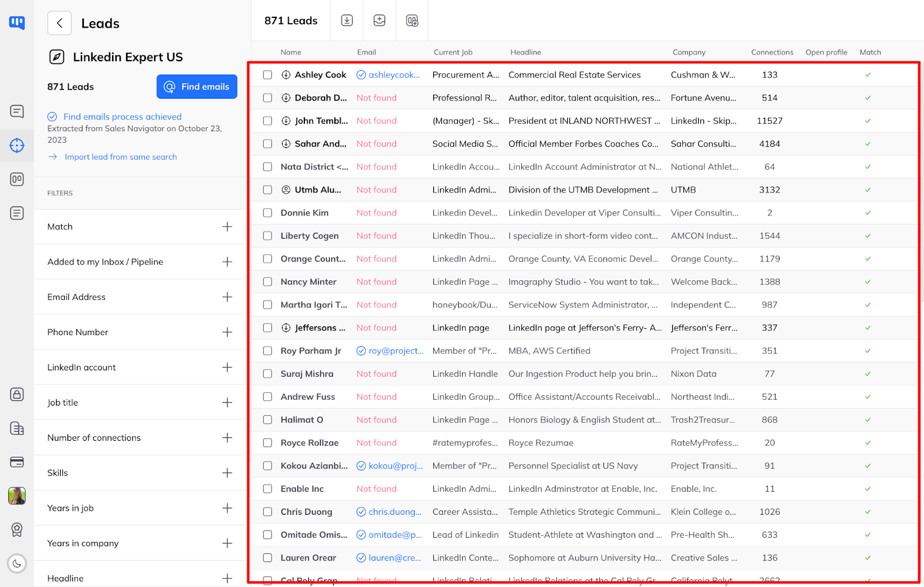The height and width of the screenshot is (587, 924).
Task: Click the profile icon before Utmb Alu...
Action: tap(286, 190)
